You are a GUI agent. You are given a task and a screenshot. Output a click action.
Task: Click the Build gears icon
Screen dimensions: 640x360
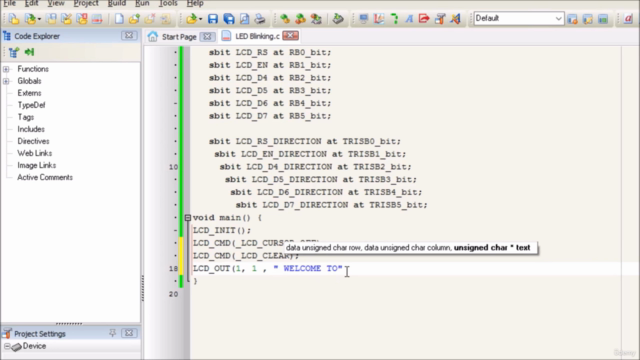pyautogui.click(x=285, y=19)
